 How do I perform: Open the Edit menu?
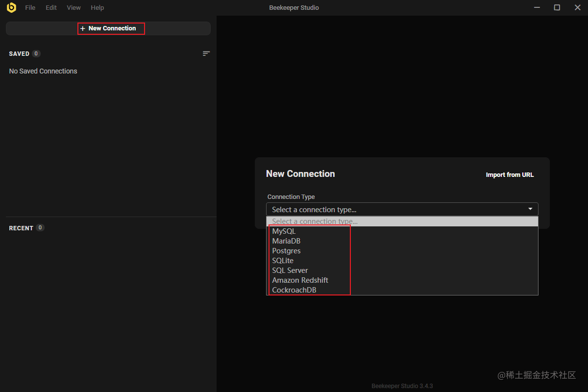[x=51, y=8]
